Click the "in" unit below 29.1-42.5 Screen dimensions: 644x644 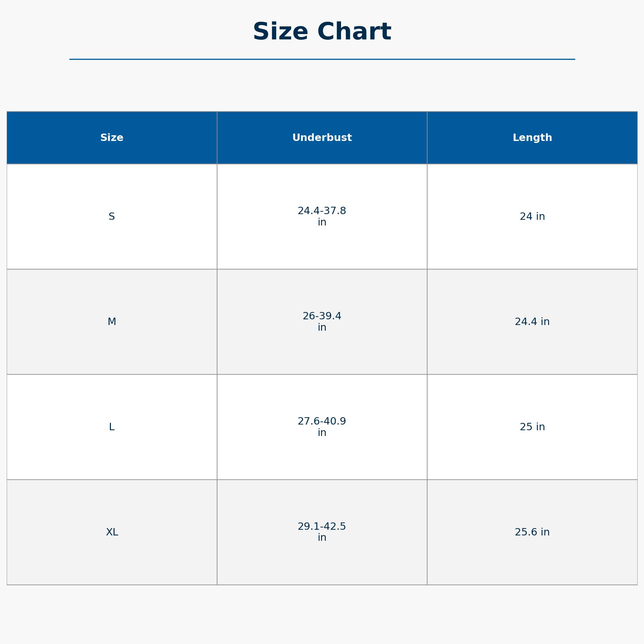coord(322,538)
